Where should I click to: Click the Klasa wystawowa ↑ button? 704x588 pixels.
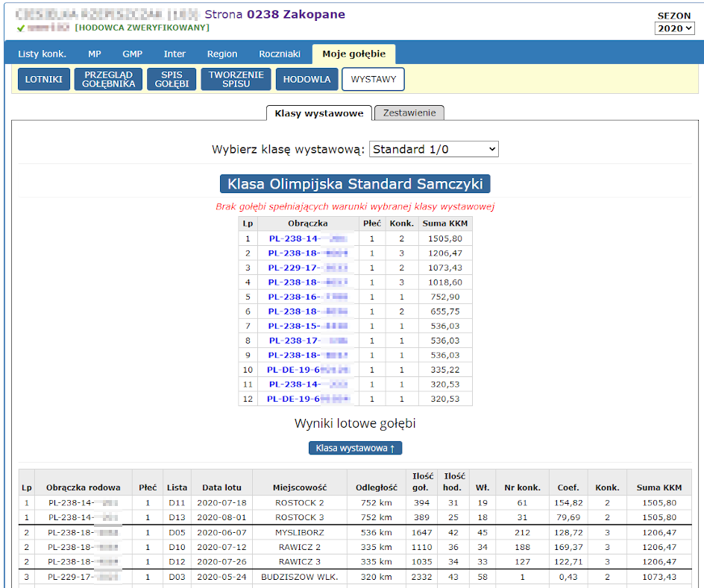pyautogui.click(x=355, y=448)
